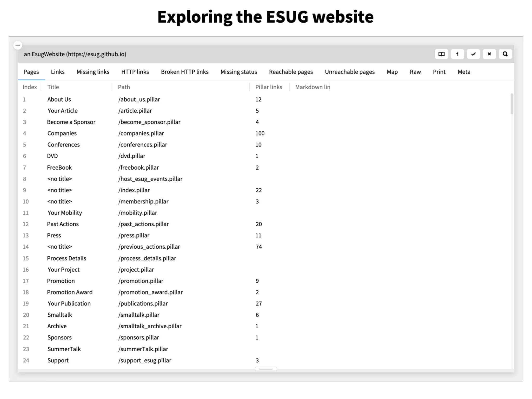Show the Map tab

[x=392, y=72]
